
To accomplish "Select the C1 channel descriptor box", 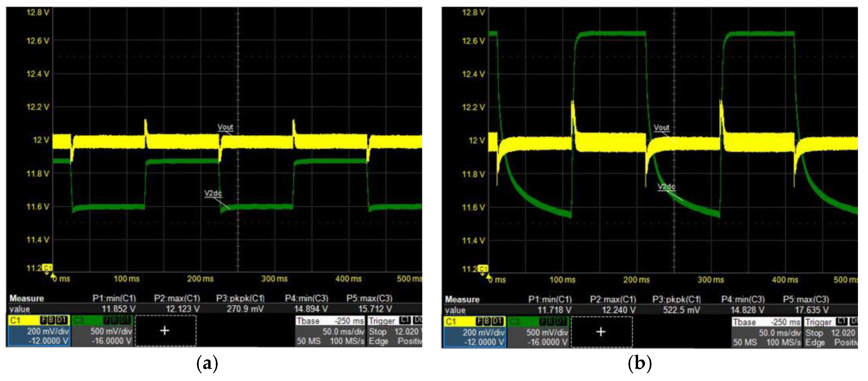I will point(15,320).
